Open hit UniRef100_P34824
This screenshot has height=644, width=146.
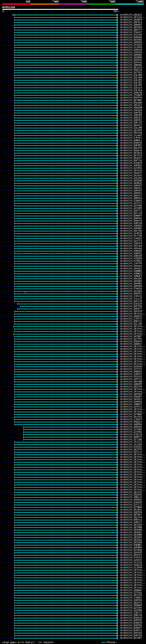point(131,289)
